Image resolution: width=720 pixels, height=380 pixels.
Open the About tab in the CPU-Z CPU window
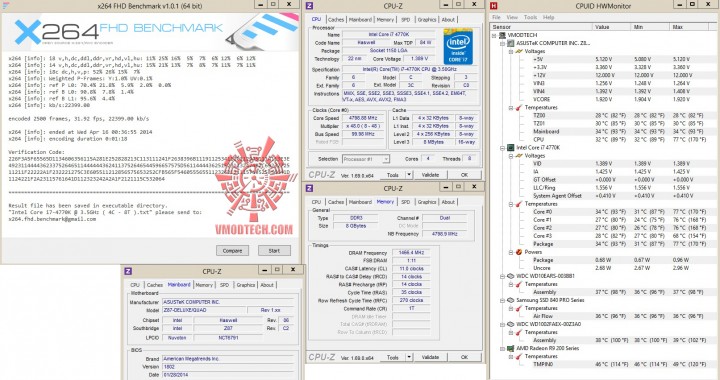pyautogui.click(x=448, y=19)
